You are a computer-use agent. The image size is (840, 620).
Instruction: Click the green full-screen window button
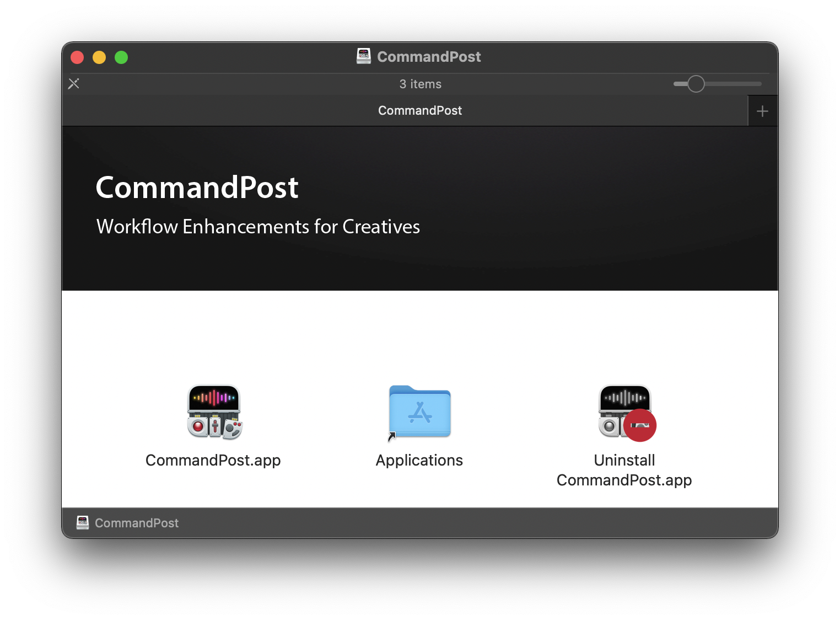point(121,57)
